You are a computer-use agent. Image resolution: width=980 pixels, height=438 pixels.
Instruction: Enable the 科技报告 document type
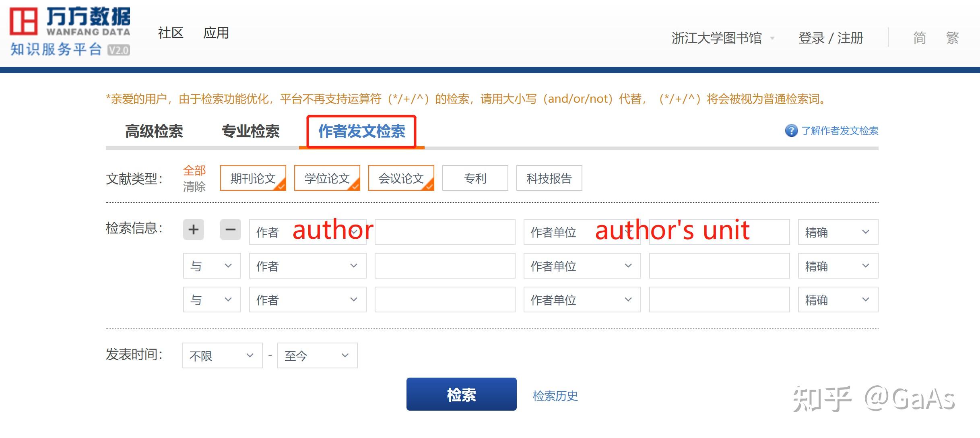[x=549, y=178]
